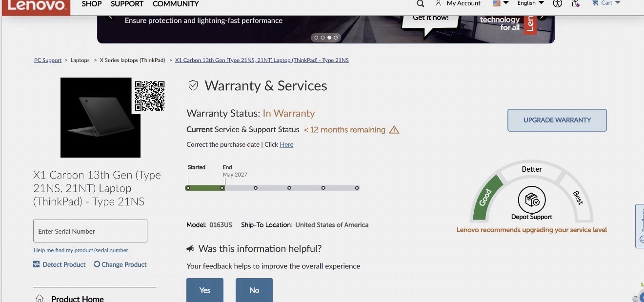Open the search magnifier icon
Screen dimensions: 644x302
tap(420, 3)
